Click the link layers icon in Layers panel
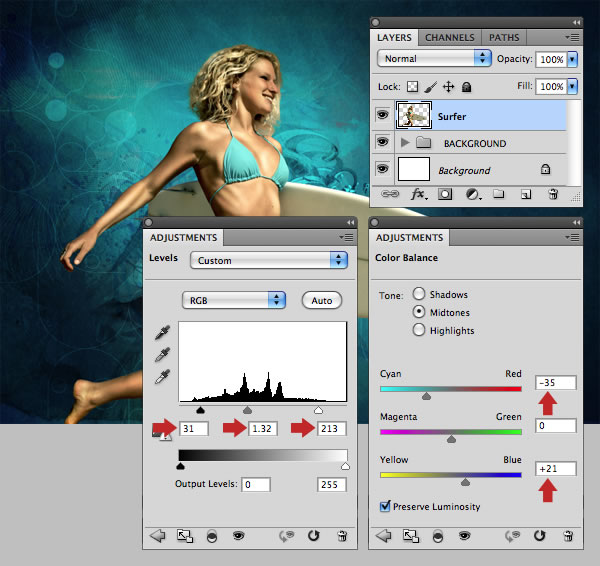Viewport: 600px width, 566px height. (390, 194)
